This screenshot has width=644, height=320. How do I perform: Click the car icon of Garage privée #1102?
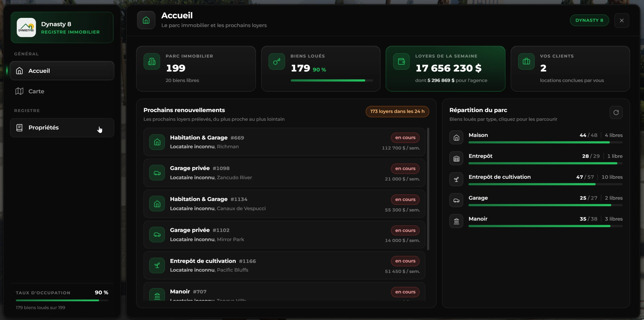[157, 235]
